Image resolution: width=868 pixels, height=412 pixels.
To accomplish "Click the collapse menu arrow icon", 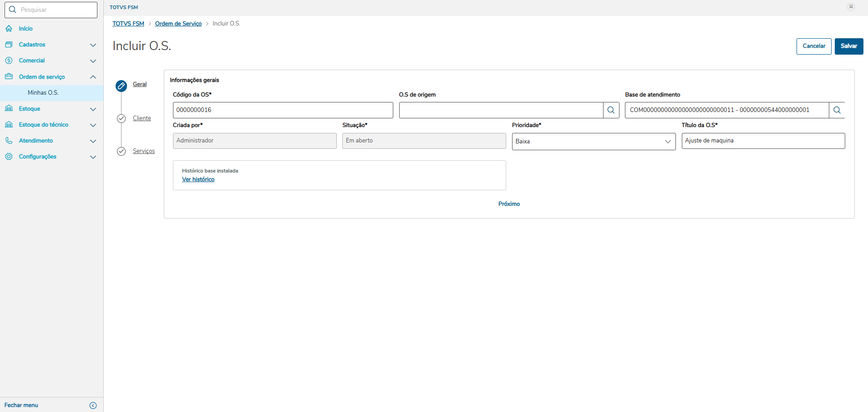I will coord(93,405).
